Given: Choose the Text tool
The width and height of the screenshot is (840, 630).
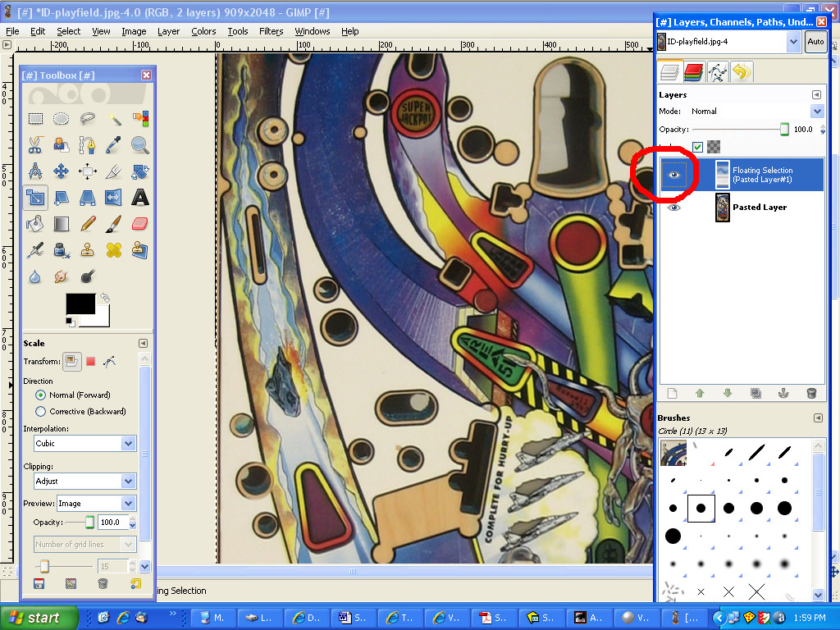Looking at the screenshot, I should [140, 197].
